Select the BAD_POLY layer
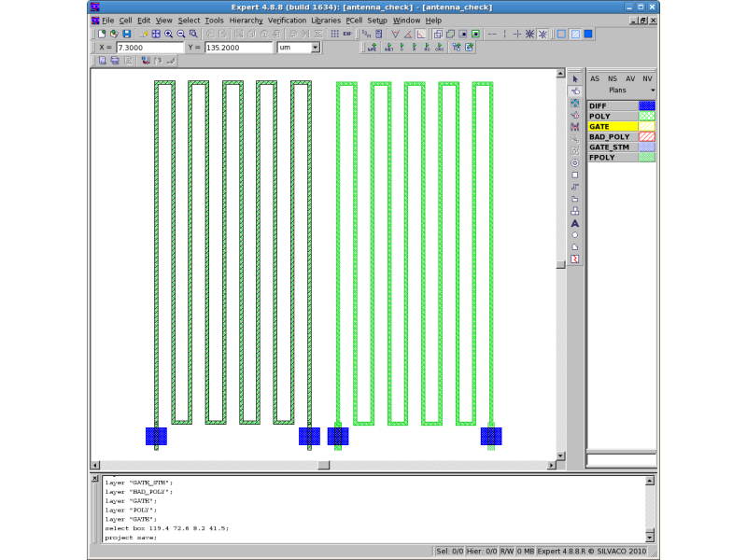The image size is (747, 560). coord(612,136)
